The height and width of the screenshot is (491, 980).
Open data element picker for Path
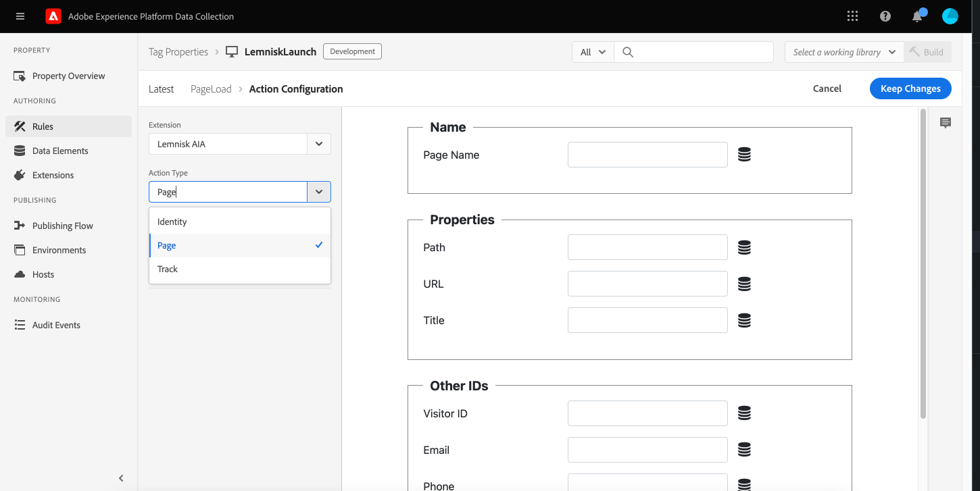pyautogui.click(x=744, y=247)
